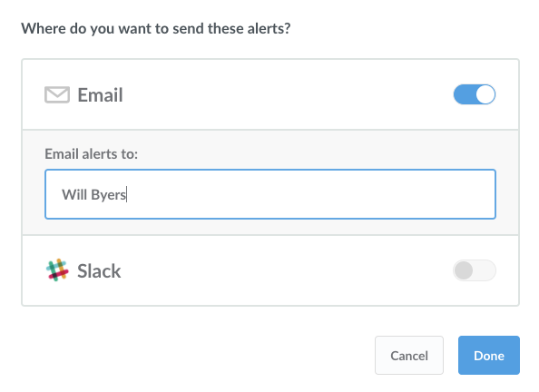Select the Slack channel row
539x392 pixels.
coord(270,270)
